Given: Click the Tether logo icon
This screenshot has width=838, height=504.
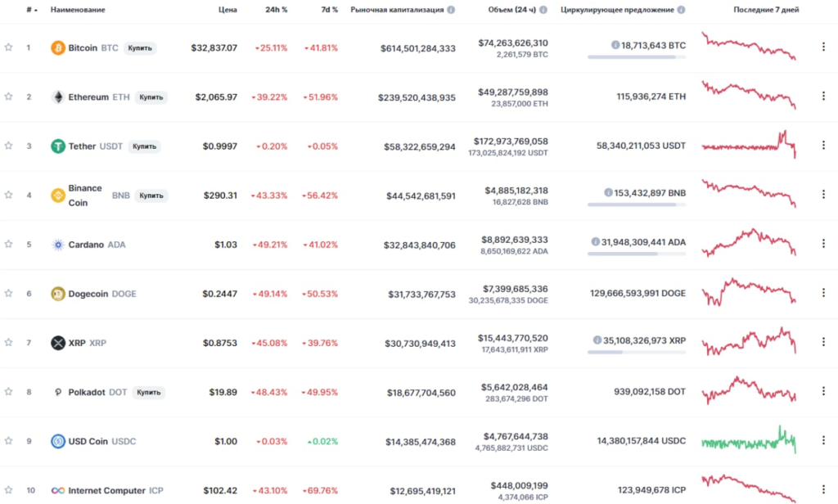Looking at the screenshot, I should tap(58, 146).
